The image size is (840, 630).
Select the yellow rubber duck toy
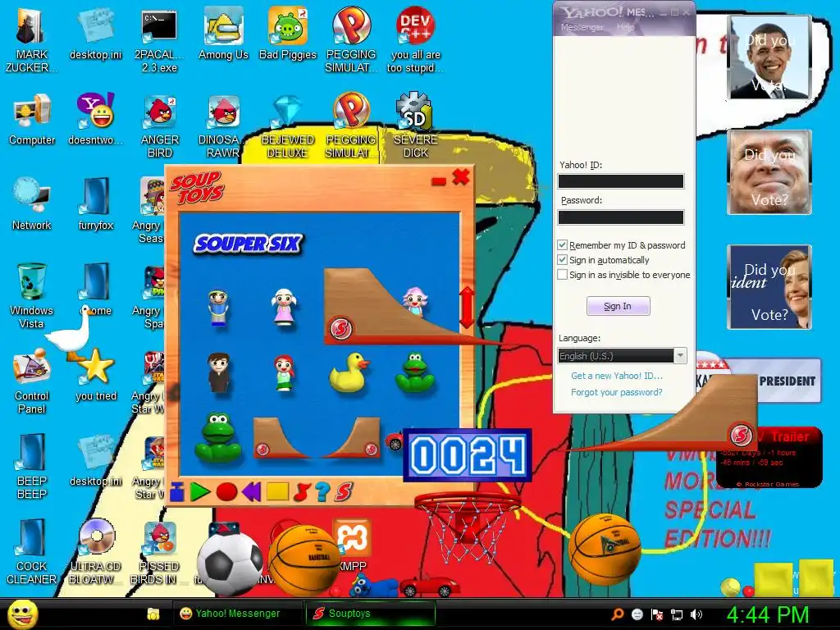[349, 372]
